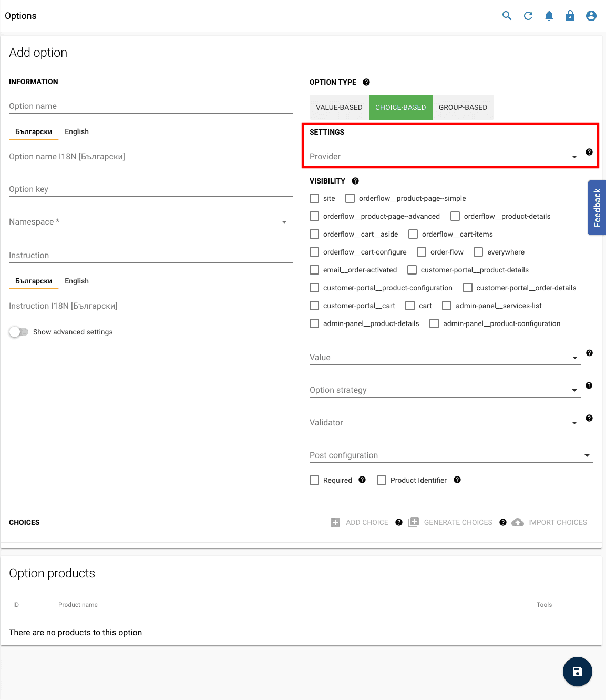Open the Feedback panel on the right edge
The width and height of the screenshot is (606, 700).
coord(597,208)
